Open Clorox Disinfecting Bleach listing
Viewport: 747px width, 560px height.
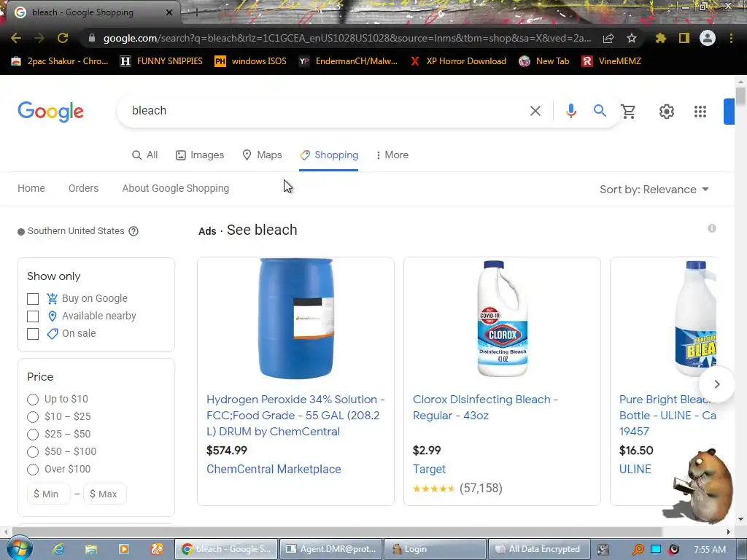485,407
